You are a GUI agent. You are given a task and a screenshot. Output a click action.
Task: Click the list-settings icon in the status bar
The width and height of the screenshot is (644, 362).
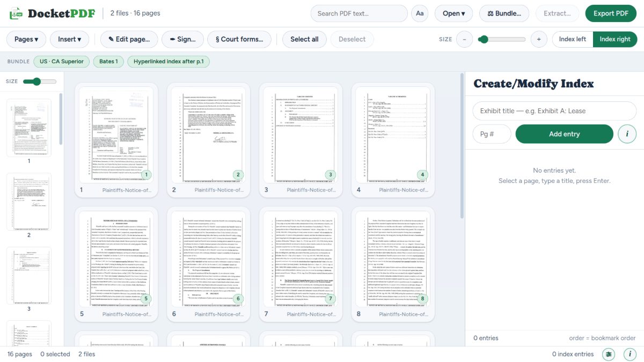(608, 354)
